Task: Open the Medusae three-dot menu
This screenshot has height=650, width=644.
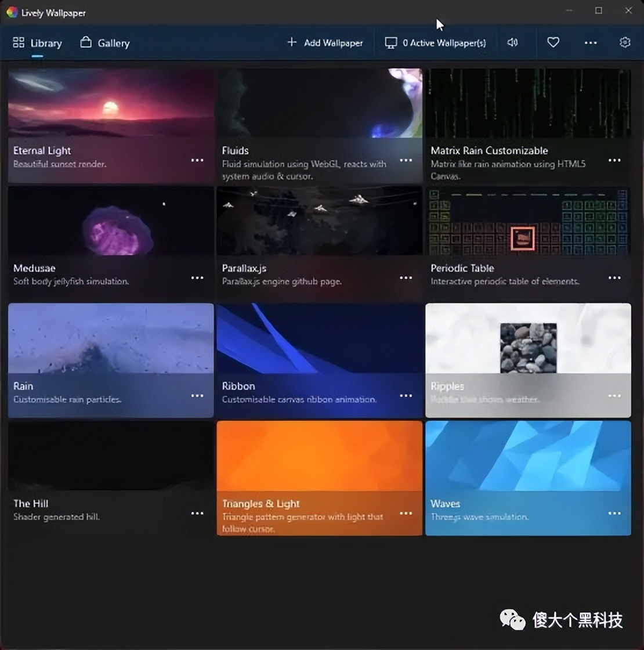Action: (x=197, y=278)
